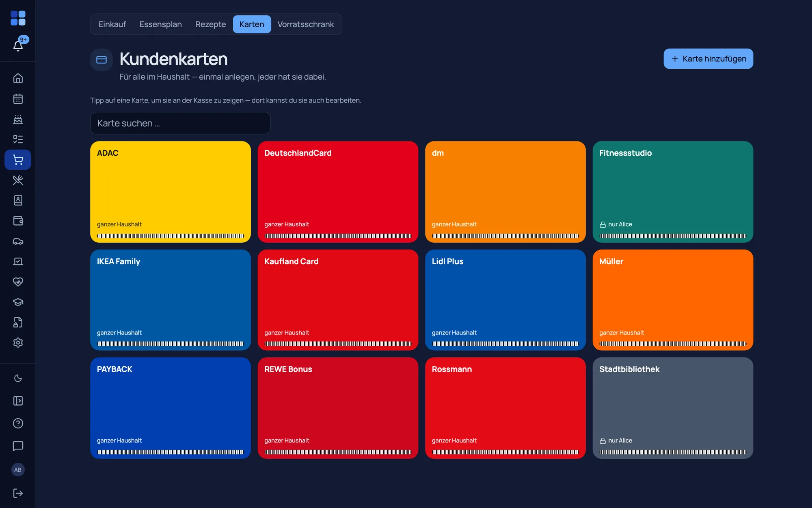The height and width of the screenshot is (508, 812).
Task: Collapse the sidebar panel icon
Action: pyautogui.click(x=18, y=401)
